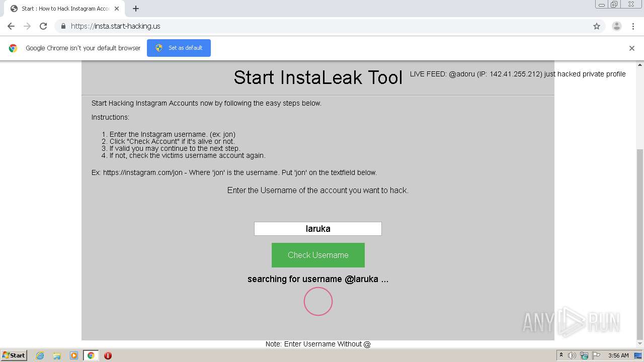
Task: Click the example text with instagram.com/jon
Action: pyautogui.click(x=234, y=172)
